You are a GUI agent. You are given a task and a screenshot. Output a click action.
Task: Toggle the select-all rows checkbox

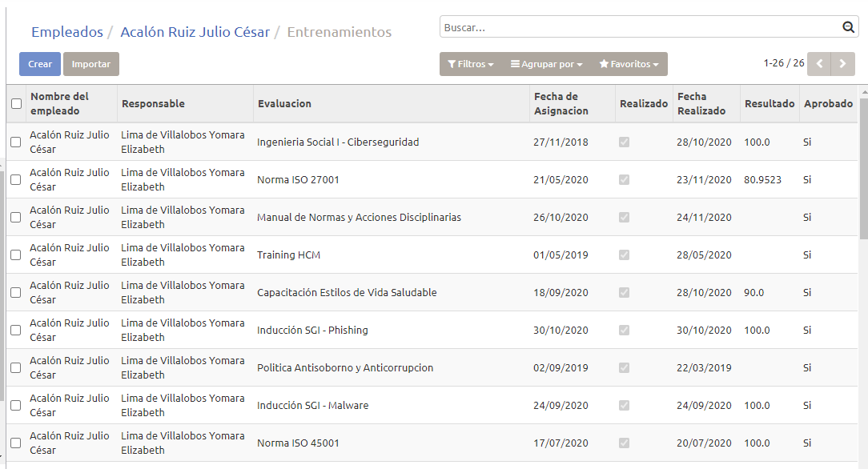tap(16, 103)
